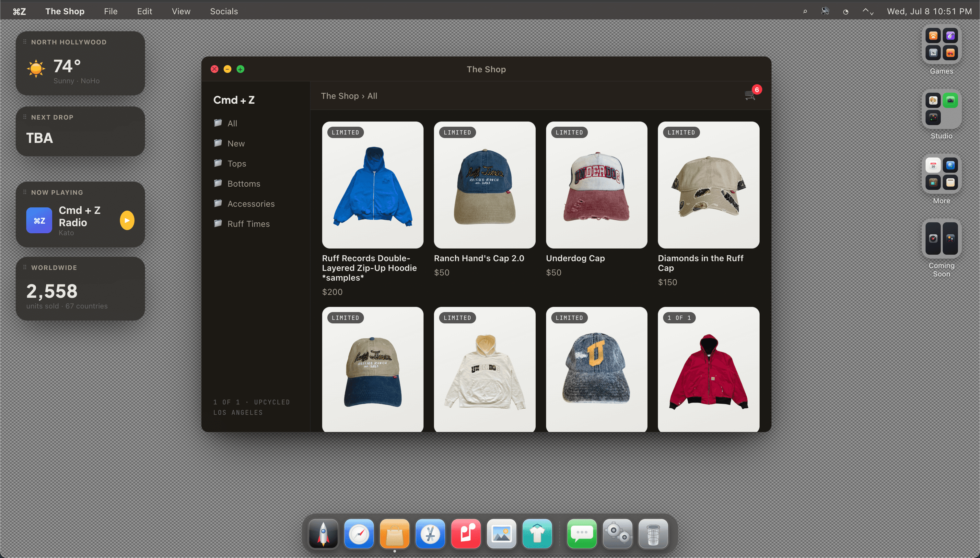Open The Shop menu in menu bar
980x558 pixels.
pos(65,11)
